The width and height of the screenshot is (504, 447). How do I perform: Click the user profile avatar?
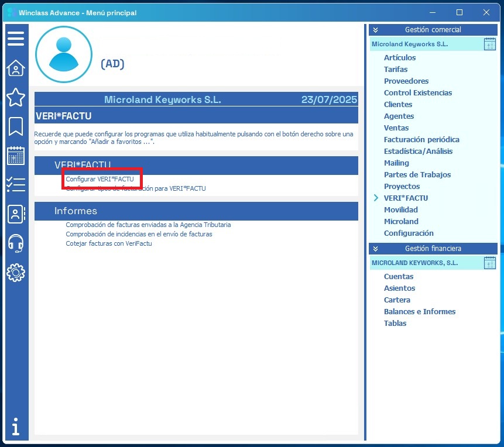tap(64, 54)
